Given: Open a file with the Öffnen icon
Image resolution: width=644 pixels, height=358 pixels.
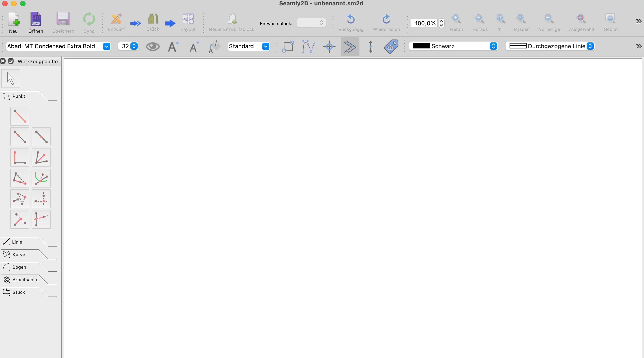Looking at the screenshot, I should pos(35,20).
